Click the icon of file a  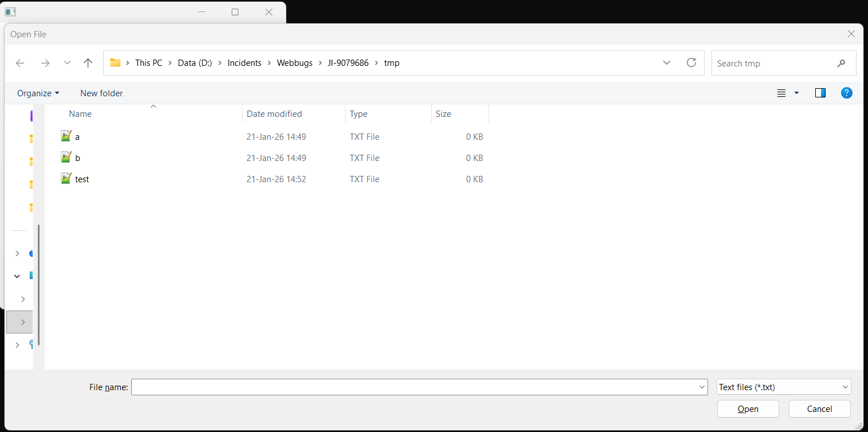pyautogui.click(x=66, y=136)
